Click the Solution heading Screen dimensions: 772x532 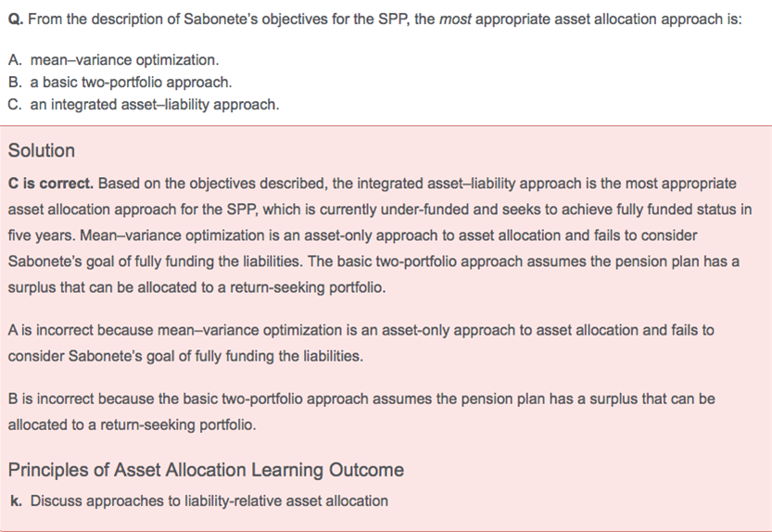point(42,151)
